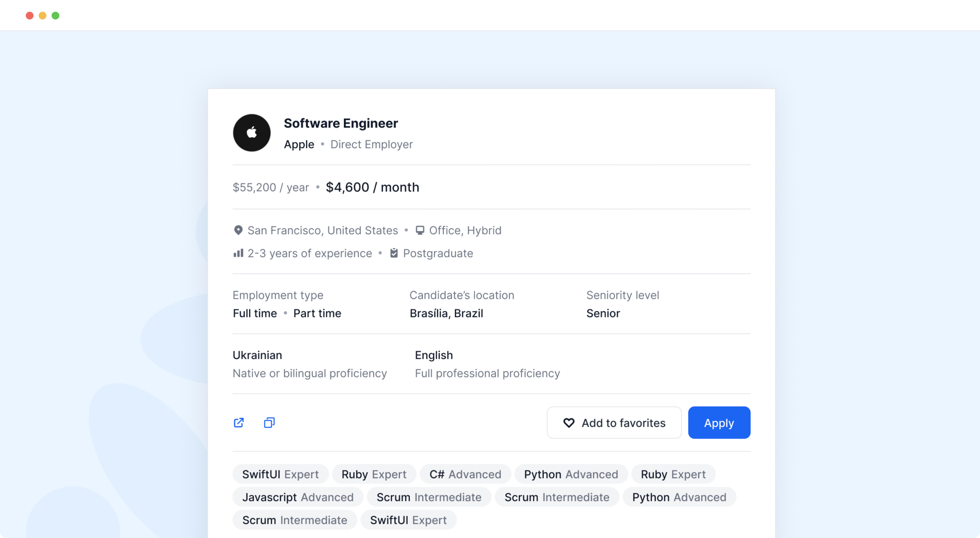Click the Apple company logo
Viewport: 980px width, 538px height.
252,133
